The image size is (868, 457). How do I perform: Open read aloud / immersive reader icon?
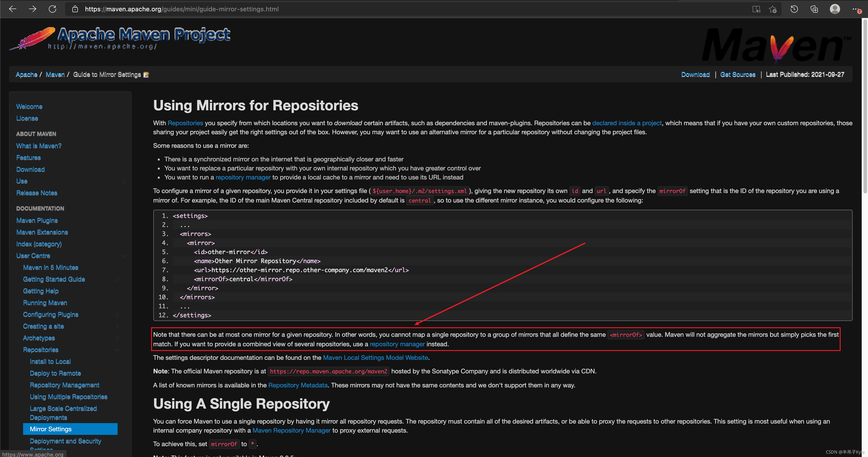tap(757, 9)
